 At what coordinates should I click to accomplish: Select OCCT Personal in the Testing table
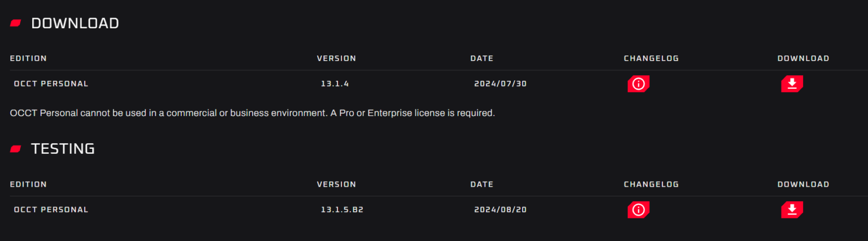[51, 210]
